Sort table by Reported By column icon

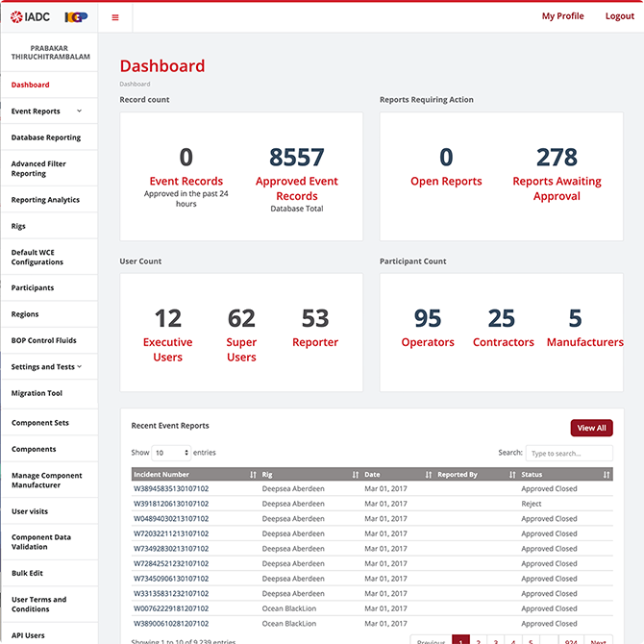[x=512, y=475]
